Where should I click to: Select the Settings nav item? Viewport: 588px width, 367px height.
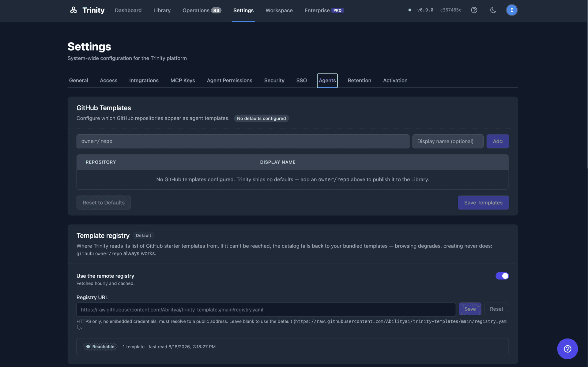pos(243,10)
